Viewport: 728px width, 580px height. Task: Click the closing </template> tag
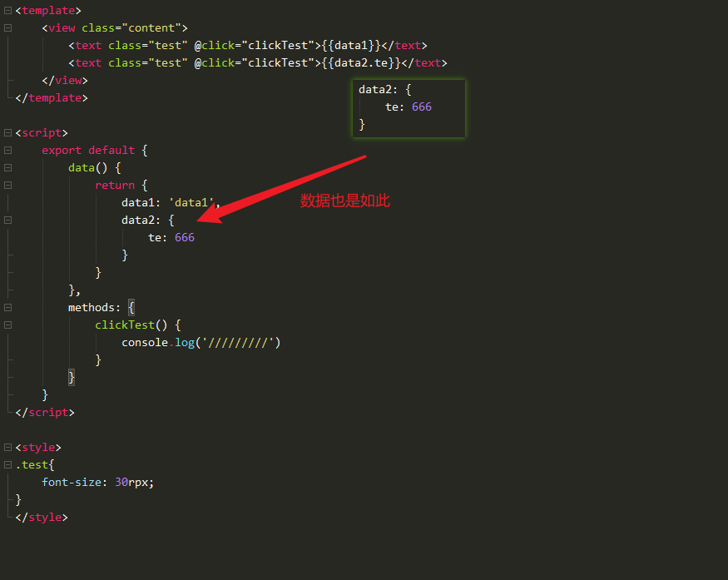tap(52, 98)
